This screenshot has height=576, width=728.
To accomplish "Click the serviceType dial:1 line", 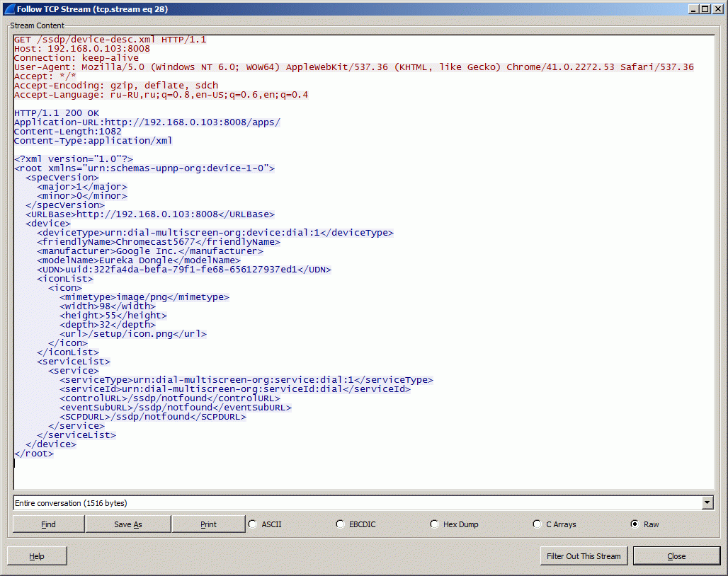I will click(246, 380).
